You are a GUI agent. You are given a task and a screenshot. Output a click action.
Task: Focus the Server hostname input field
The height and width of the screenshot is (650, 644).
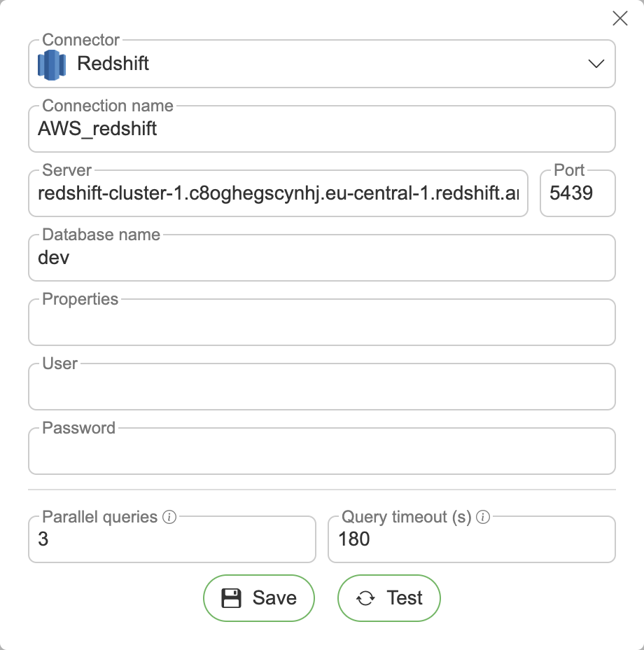click(x=278, y=193)
